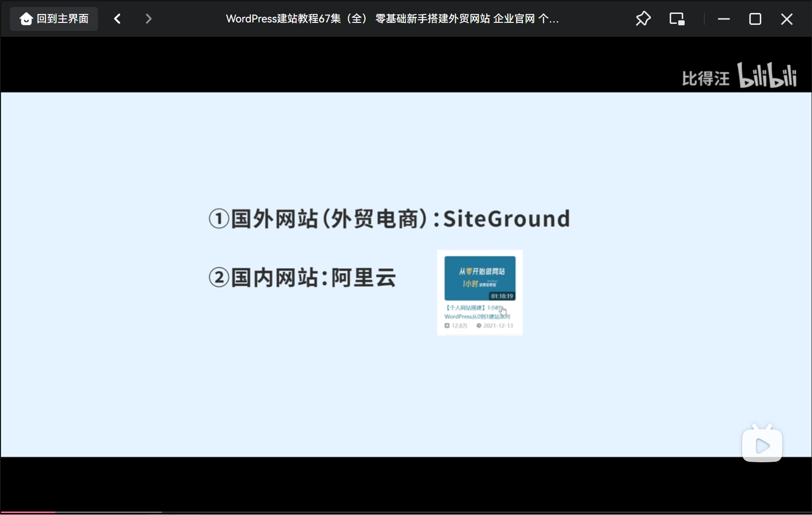Click the video progress bar at bottom
This screenshot has height=515, width=812.
coord(406,512)
